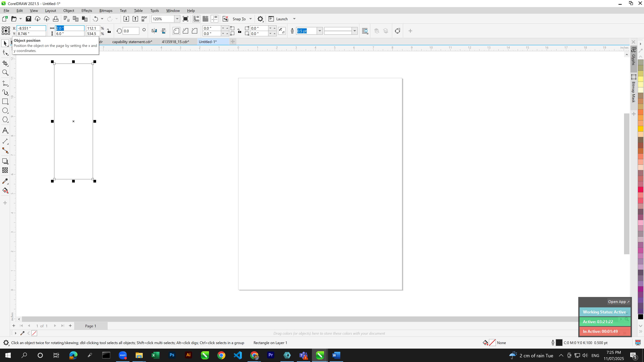Toggle Show rulers button
The width and height of the screenshot is (644, 362).
pos(197,19)
